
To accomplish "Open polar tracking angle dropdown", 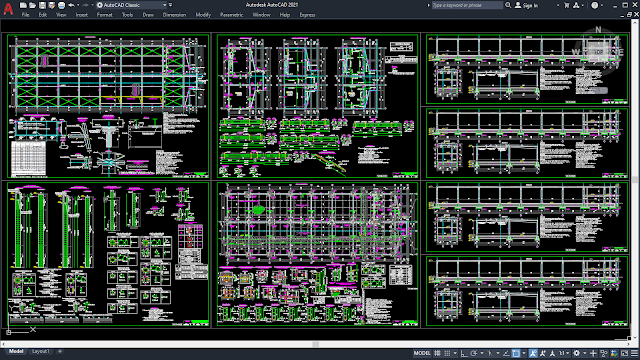I will (x=482, y=353).
